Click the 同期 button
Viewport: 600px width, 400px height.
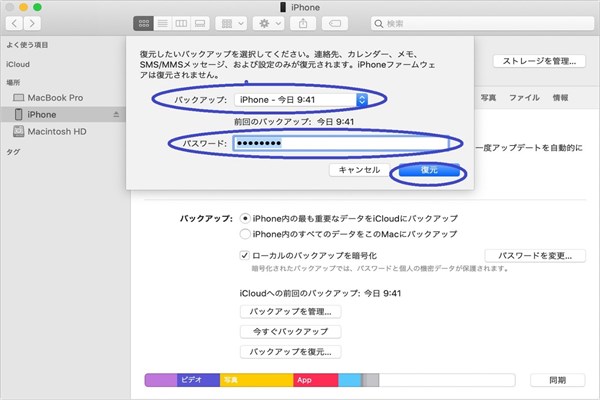pyautogui.click(x=558, y=380)
